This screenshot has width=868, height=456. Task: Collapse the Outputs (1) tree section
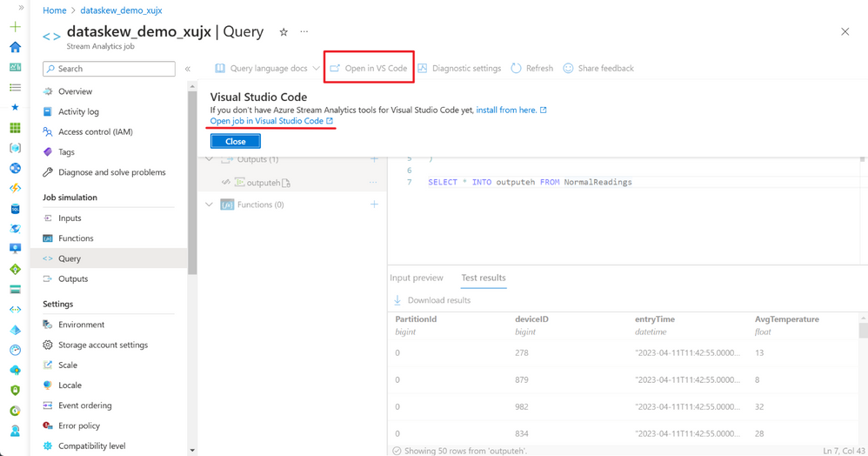(210, 159)
